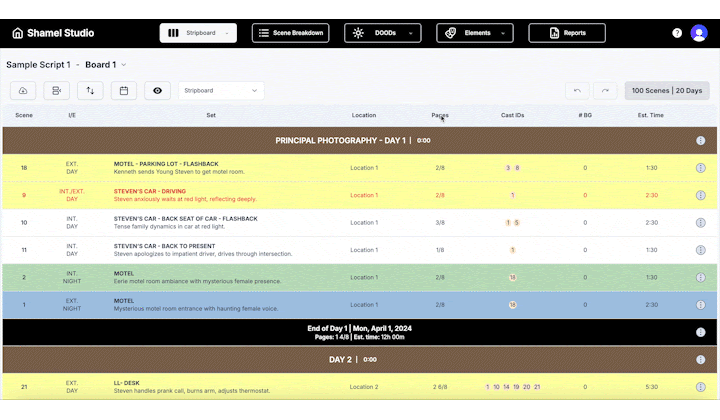The height and width of the screenshot is (420, 720).
Task: Click EXT. NIGHT cell of scene 1
Action: [x=72, y=305]
